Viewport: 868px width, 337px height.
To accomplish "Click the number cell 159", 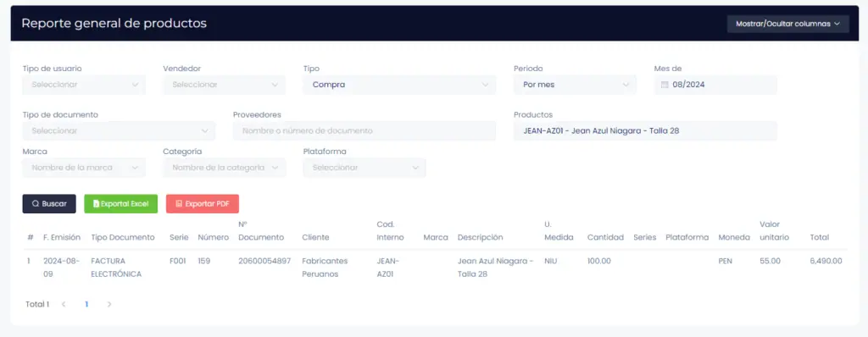I will point(203,261).
